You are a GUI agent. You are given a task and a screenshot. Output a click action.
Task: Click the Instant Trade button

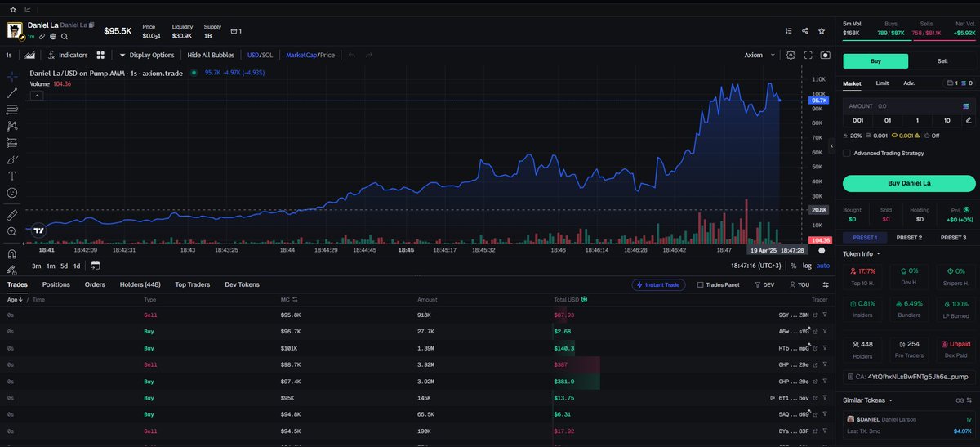657,284
